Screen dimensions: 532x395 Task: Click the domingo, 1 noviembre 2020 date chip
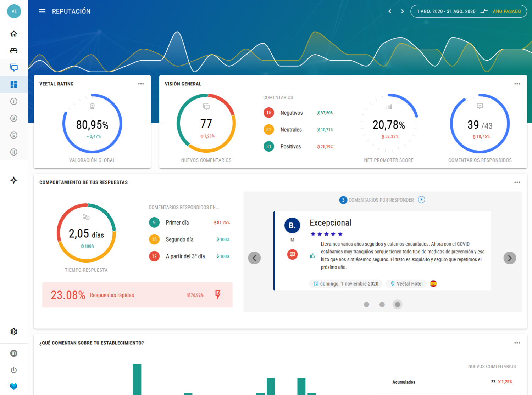(x=345, y=284)
